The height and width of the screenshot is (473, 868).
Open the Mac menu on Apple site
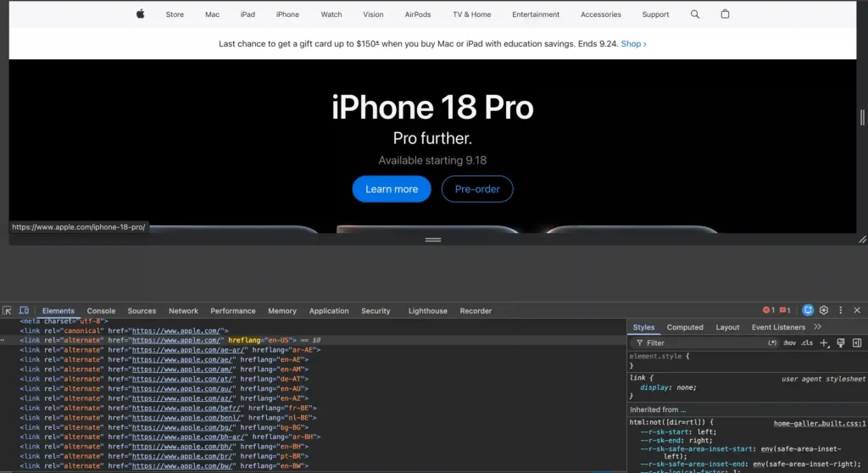pyautogui.click(x=213, y=14)
